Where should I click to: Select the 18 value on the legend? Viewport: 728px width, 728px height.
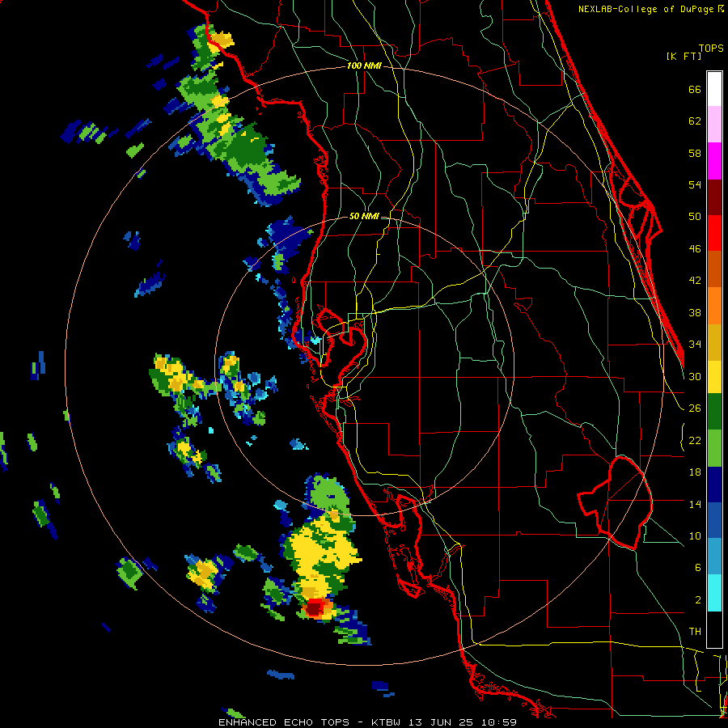[x=695, y=472]
